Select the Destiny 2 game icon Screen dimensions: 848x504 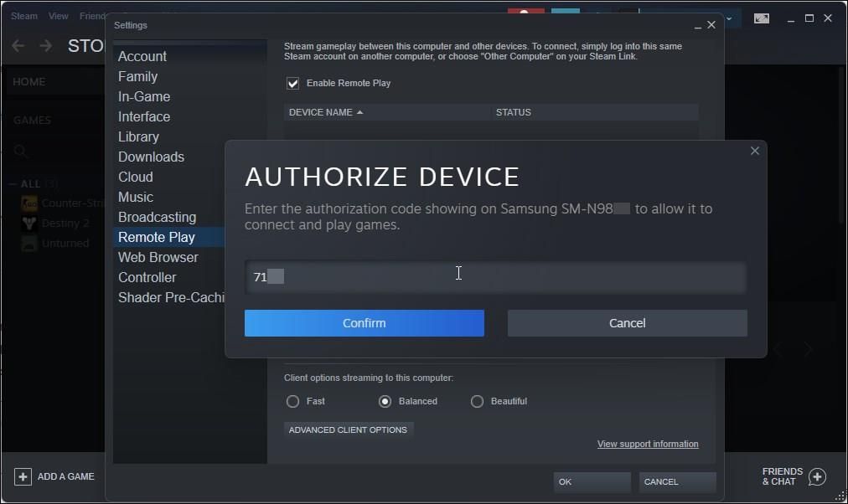tap(28, 223)
